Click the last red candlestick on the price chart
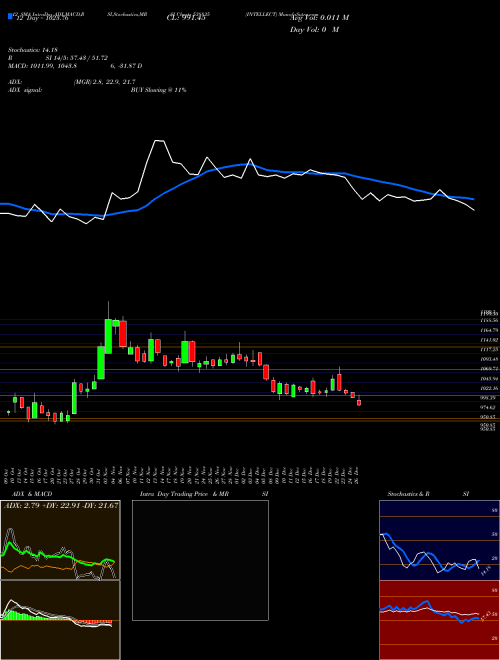 click(x=359, y=403)
